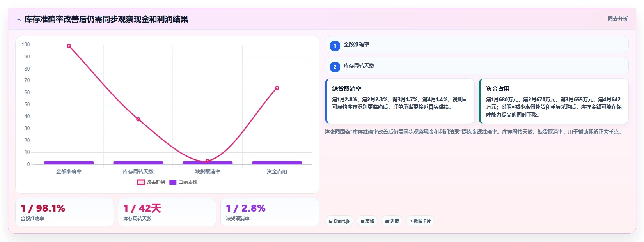Select the 金额准确率 list row
Viewport: 644px width, 242px height.
[477, 45]
